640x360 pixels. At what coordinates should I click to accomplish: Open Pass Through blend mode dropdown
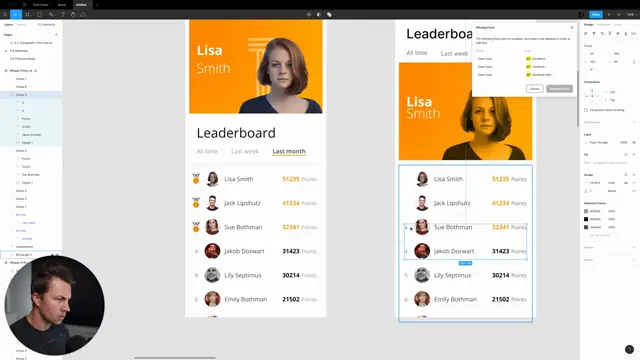599,142
